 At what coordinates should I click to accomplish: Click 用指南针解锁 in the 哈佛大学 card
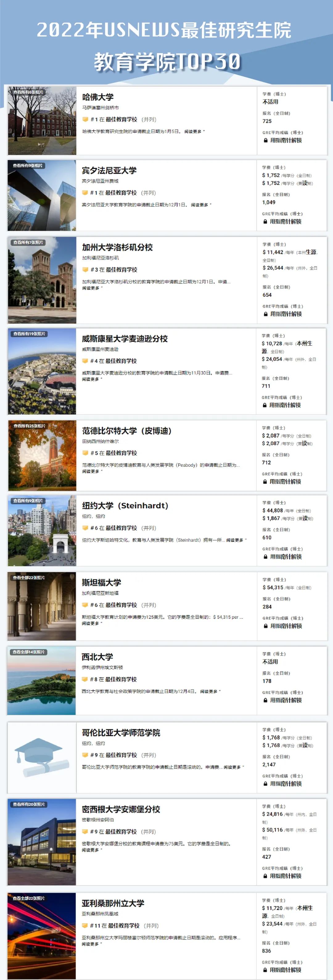286,140
